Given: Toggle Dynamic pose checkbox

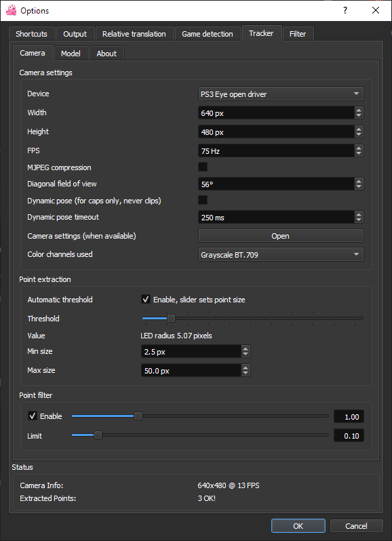Looking at the screenshot, I should (x=203, y=200).
